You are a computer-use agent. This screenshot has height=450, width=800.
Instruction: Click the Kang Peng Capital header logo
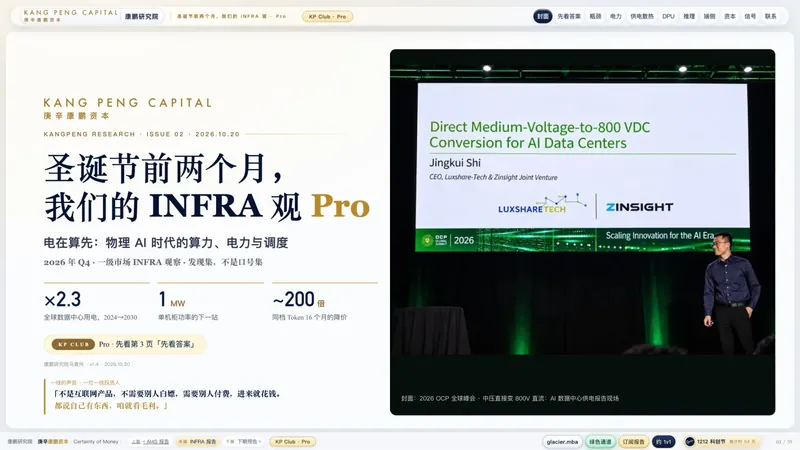[x=70, y=15]
